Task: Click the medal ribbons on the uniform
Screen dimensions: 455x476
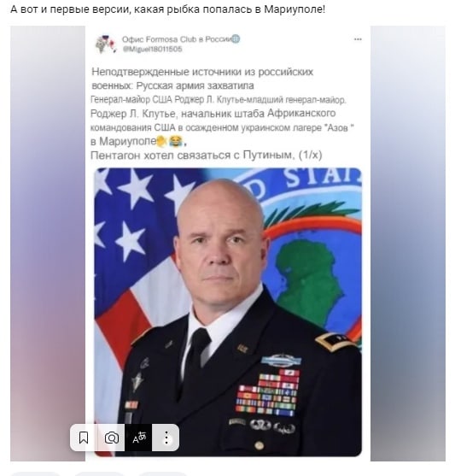Action: pyautogui.click(x=267, y=392)
